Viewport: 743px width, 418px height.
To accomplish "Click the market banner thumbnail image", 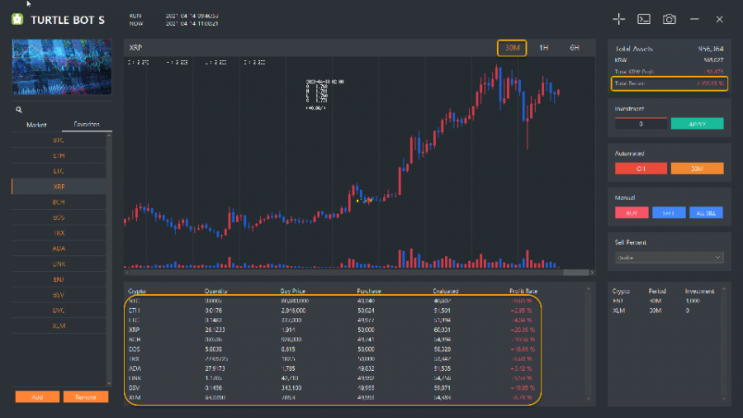I will point(62,67).
